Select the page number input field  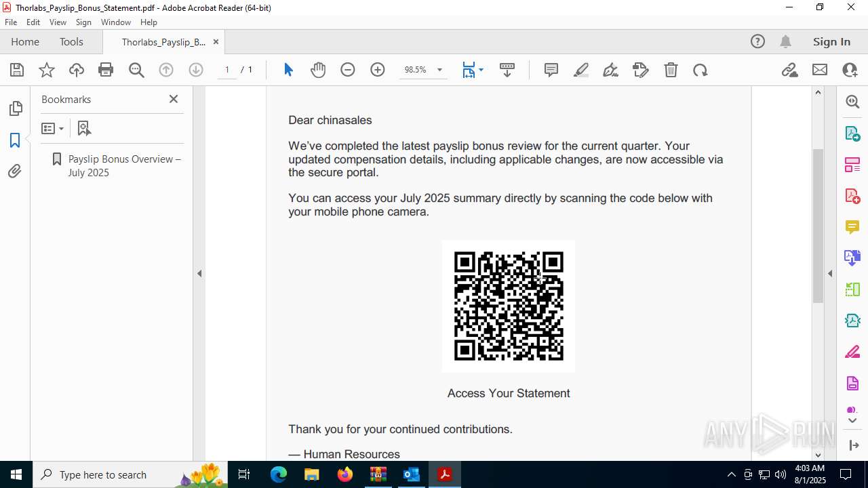coord(227,70)
